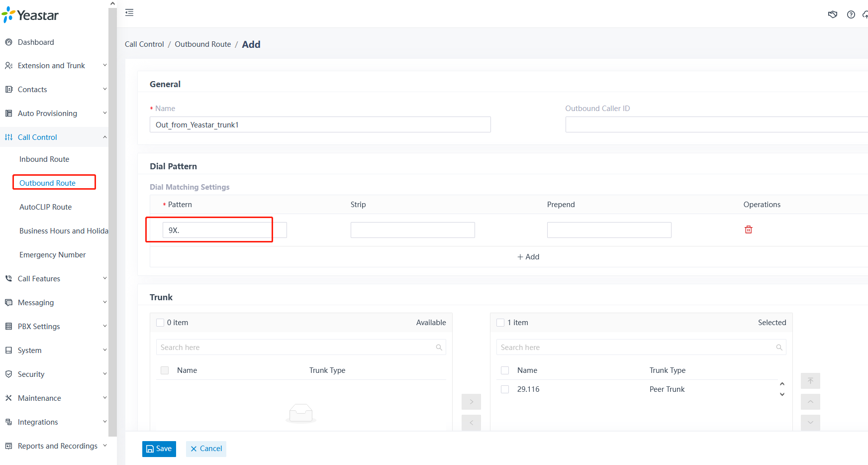Screen dimensions: 868x465
Task: Delete the 9X. dial pattern via trash icon
Action: pyautogui.click(x=749, y=230)
